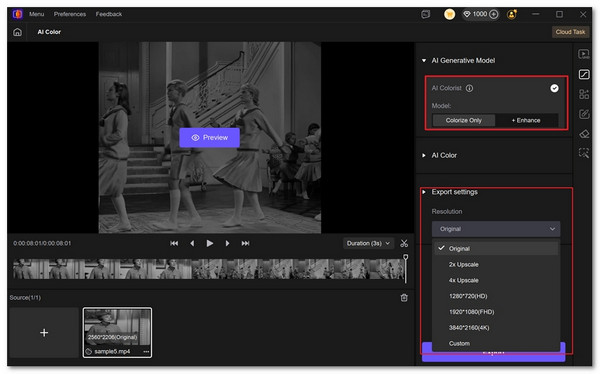Select Colorize Only model
Image resolution: width=600 pixels, height=374 pixels.
point(463,121)
